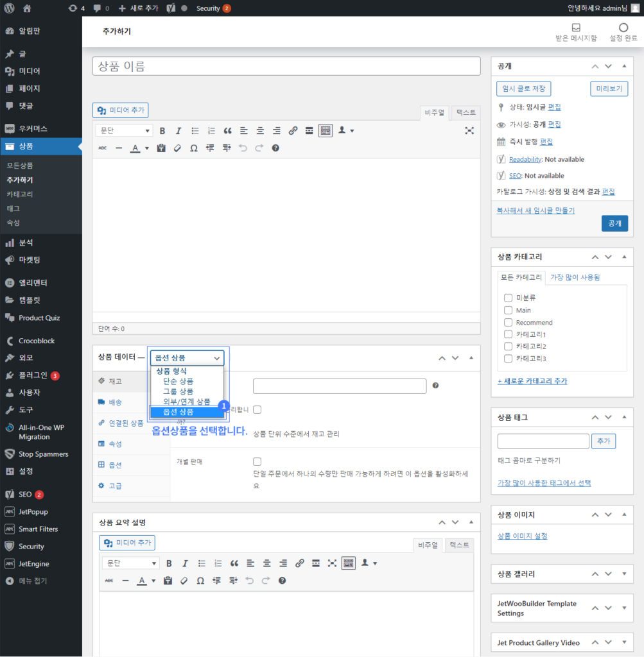Click the fullscreen icon in main editor
Screen dimensions: 644x657
[469, 131]
